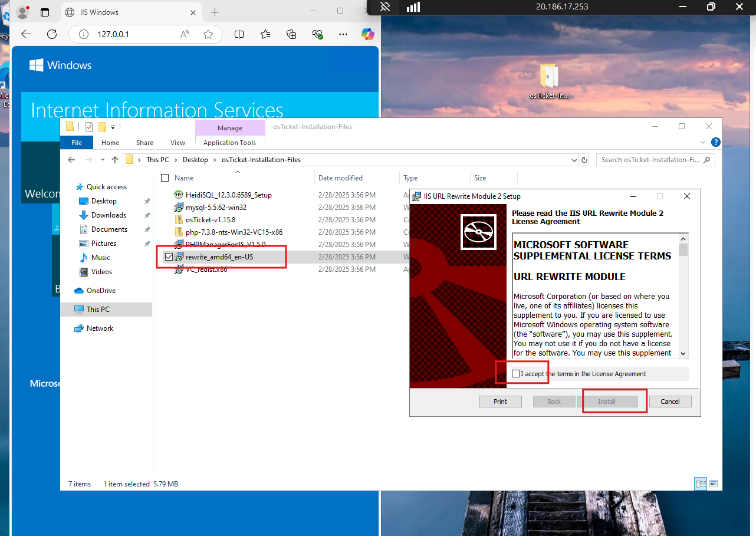Add page to favorites star icon

[208, 34]
